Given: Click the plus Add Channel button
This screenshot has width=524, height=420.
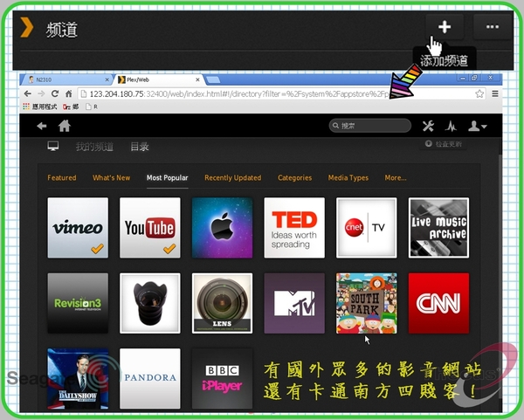Looking at the screenshot, I should 445,27.
